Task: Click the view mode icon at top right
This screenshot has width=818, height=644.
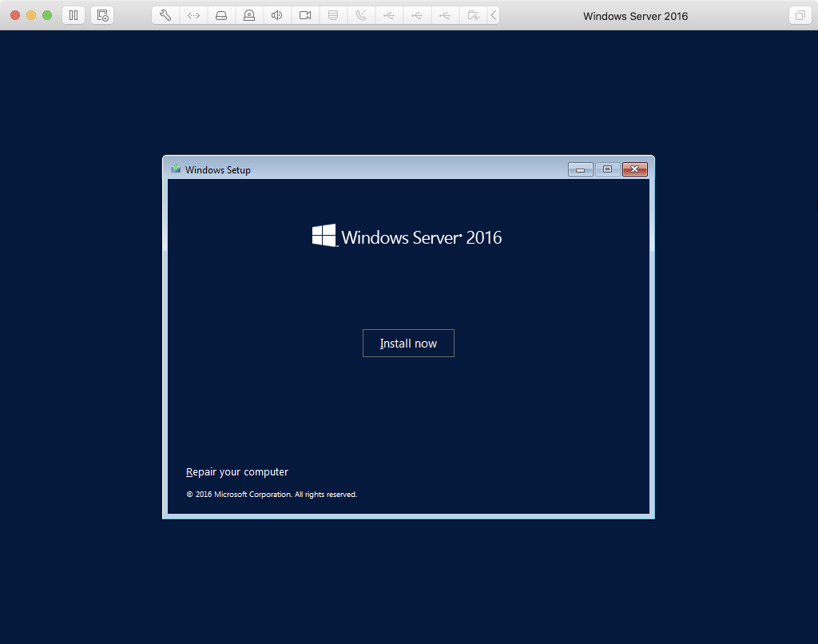Action: (800, 15)
